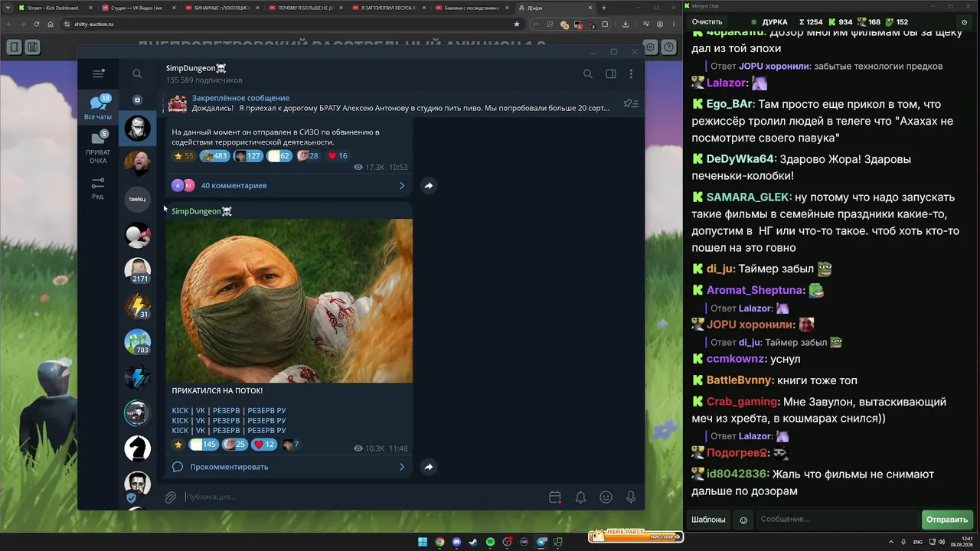
Task: Open the chat with 2171 unread messages
Action: tap(137, 270)
